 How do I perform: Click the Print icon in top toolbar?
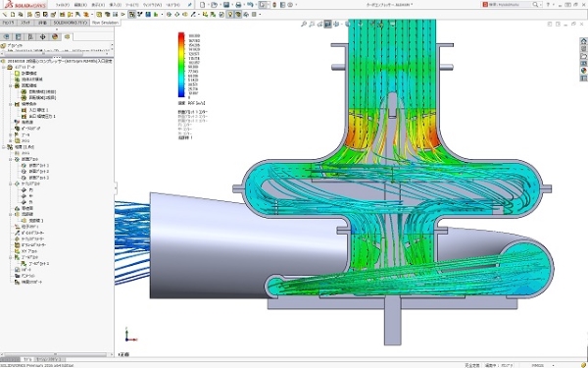tap(238, 5)
